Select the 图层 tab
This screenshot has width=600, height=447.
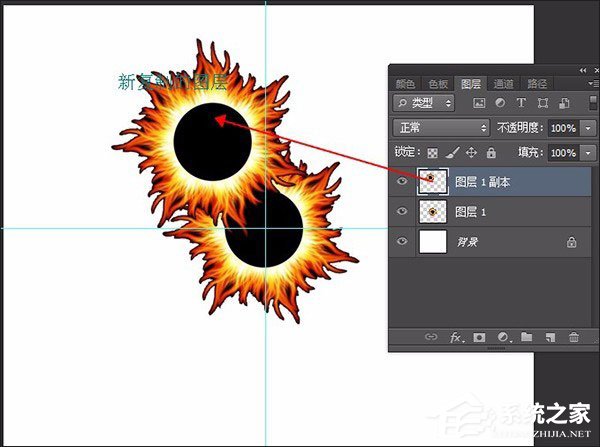pos(471,83)
